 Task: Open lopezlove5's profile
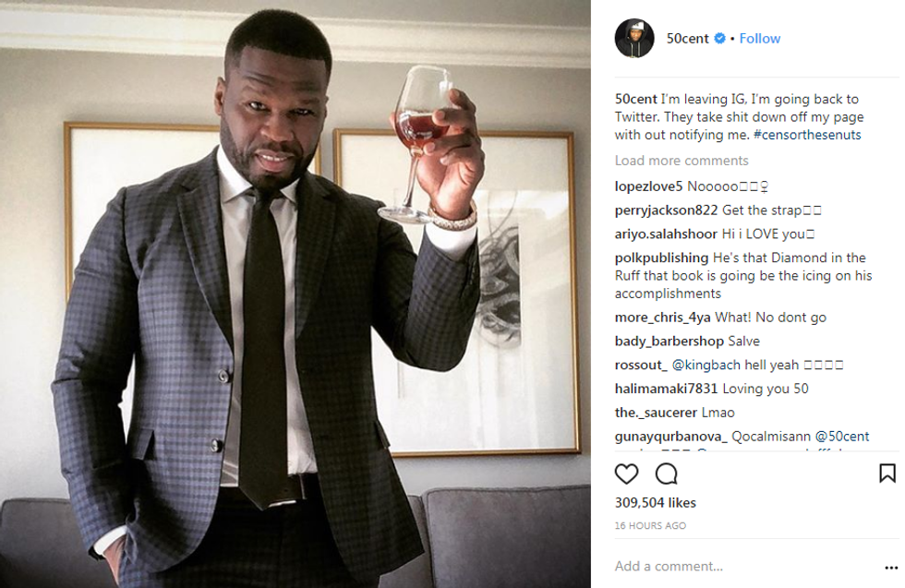pyautogui.click(x=648, y=186)
